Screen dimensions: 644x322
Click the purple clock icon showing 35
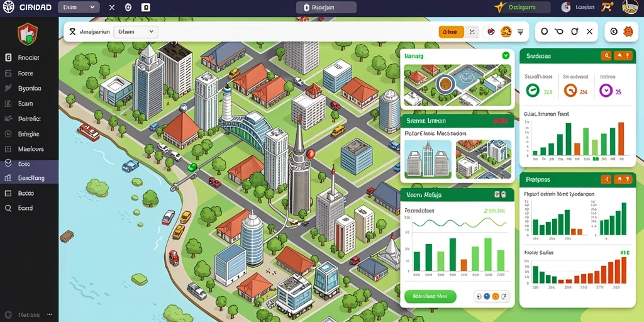pos(606,90)
